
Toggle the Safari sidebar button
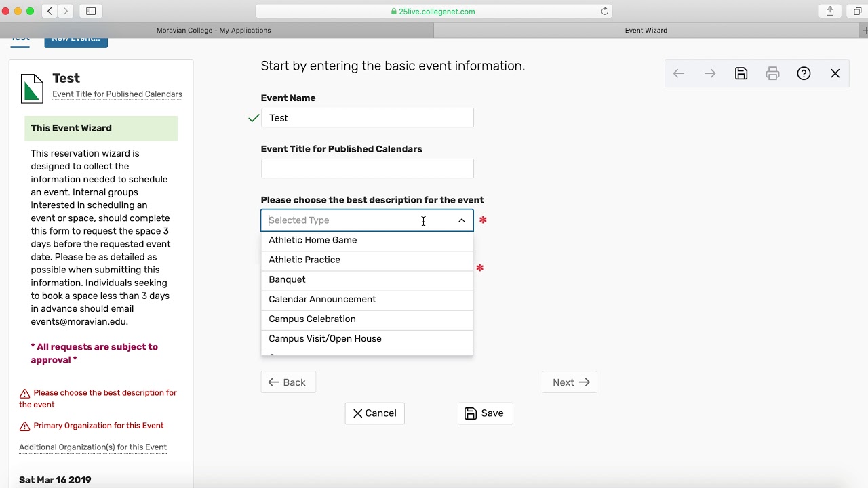(x=91, y=11)
